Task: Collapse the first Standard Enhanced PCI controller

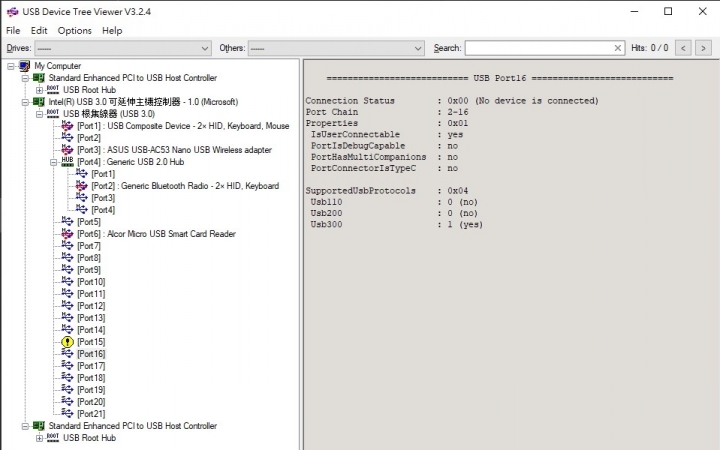Action: pos(25,78)
